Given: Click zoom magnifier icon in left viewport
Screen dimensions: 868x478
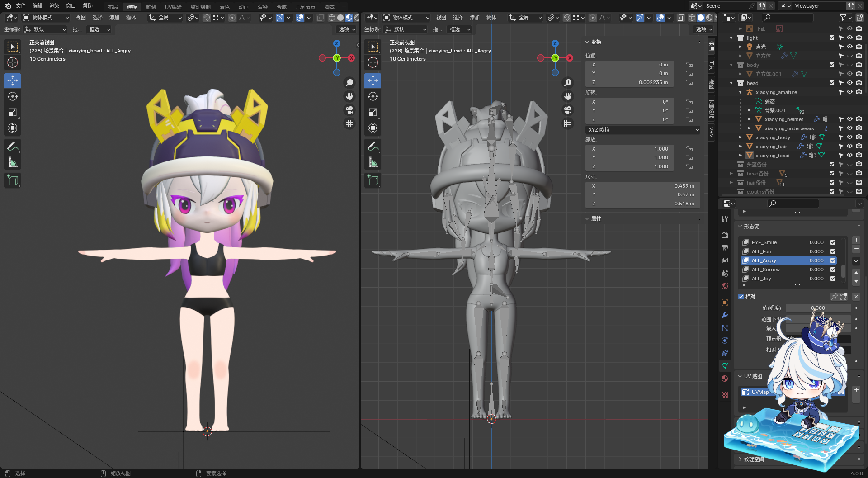Looking at the screenshot, I should click(349, 83).
